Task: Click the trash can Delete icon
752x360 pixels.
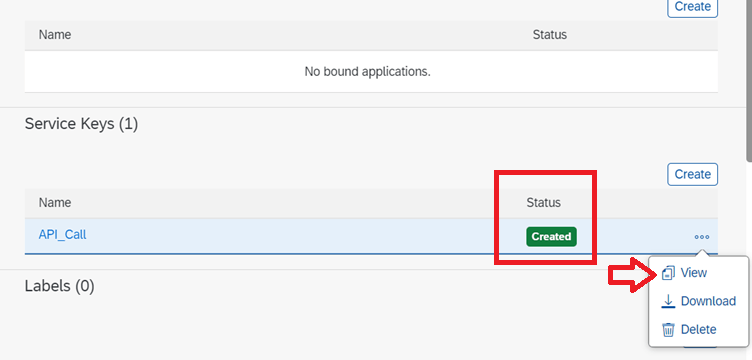Action: point(668,329)
